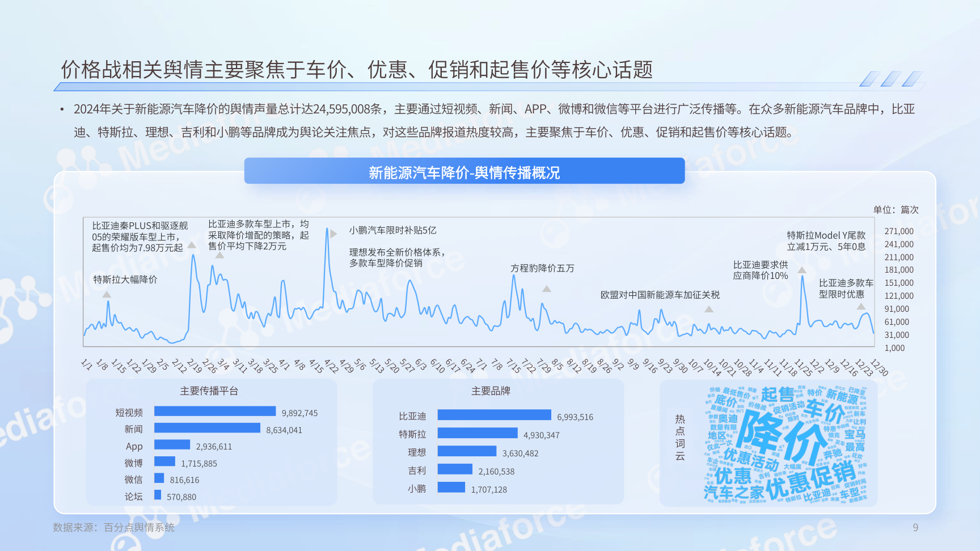Viewport: 980px width, 551px height.
Task: Select the App bar in the platform chart
Action: 172,444
